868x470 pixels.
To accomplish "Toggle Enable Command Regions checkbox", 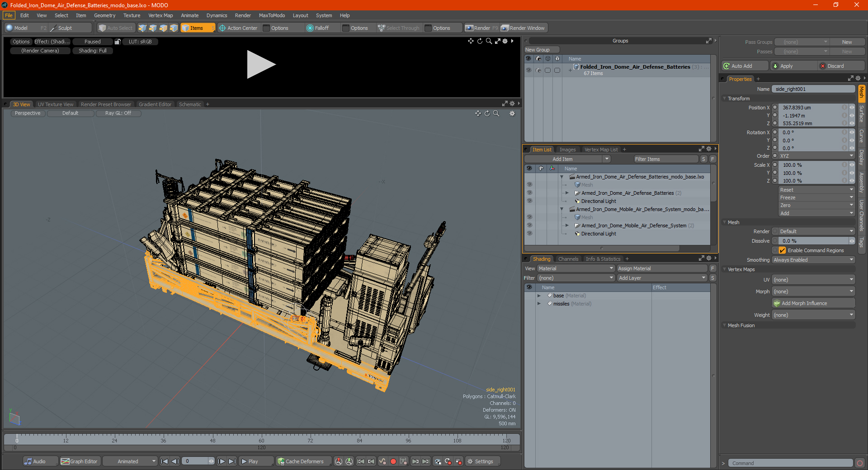I will coord(782,250).
